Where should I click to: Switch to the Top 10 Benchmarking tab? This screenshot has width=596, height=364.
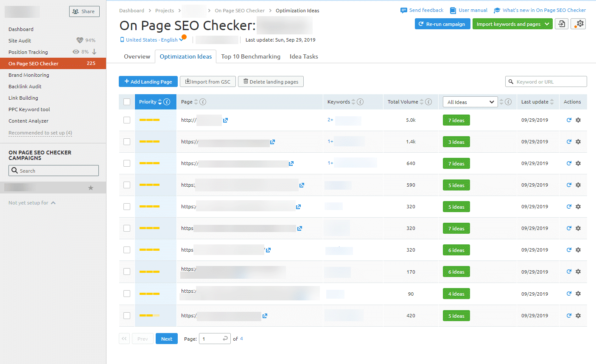[251, 56]
